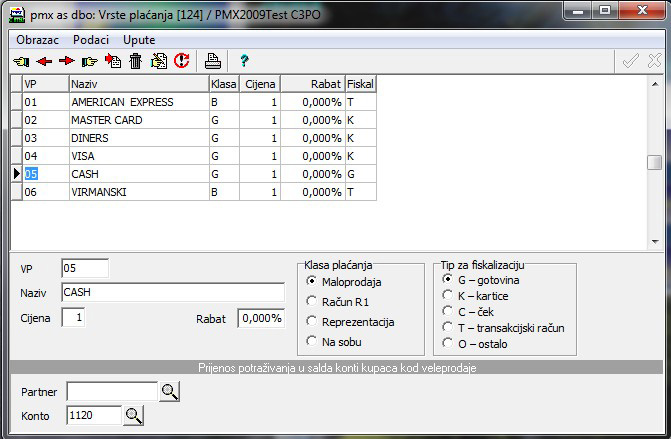Click the Fiskal column header

click(361, 84)
